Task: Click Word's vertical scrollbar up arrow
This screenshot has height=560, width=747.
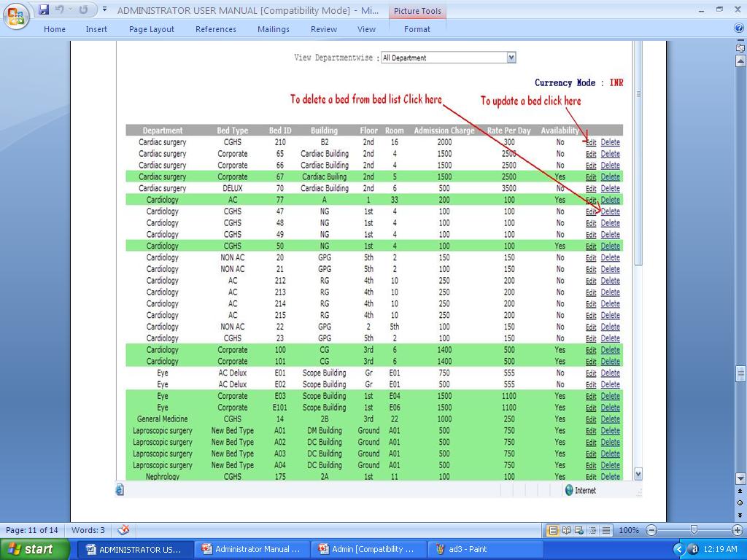Action: point(740,61)
